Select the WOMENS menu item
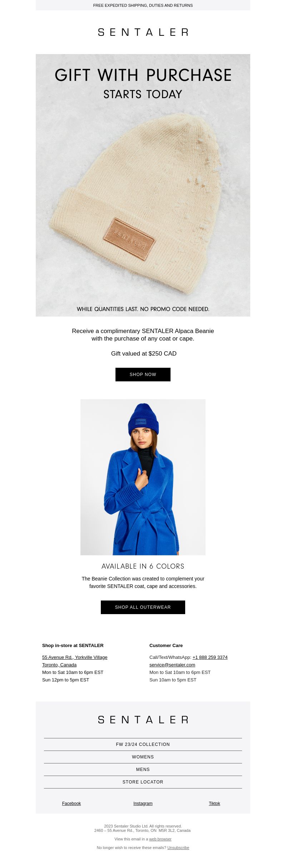 pos(143,757)
